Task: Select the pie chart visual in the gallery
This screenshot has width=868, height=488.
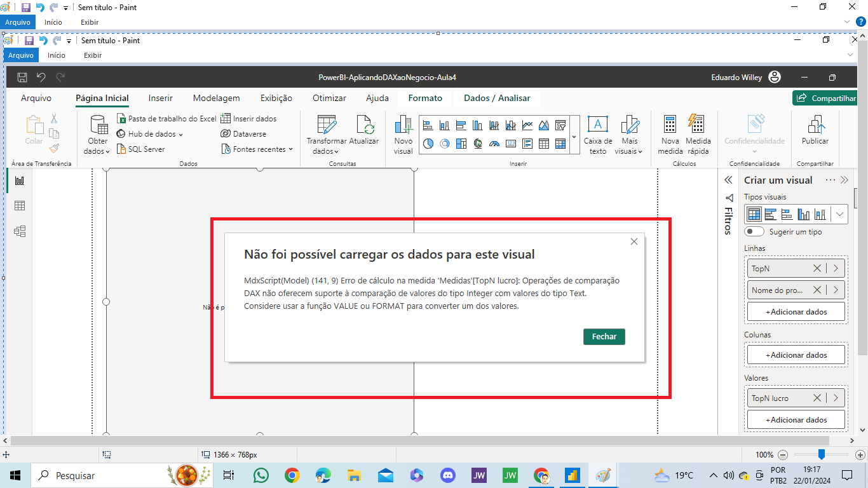Action: pyautogui.click(x=428, y=144)
